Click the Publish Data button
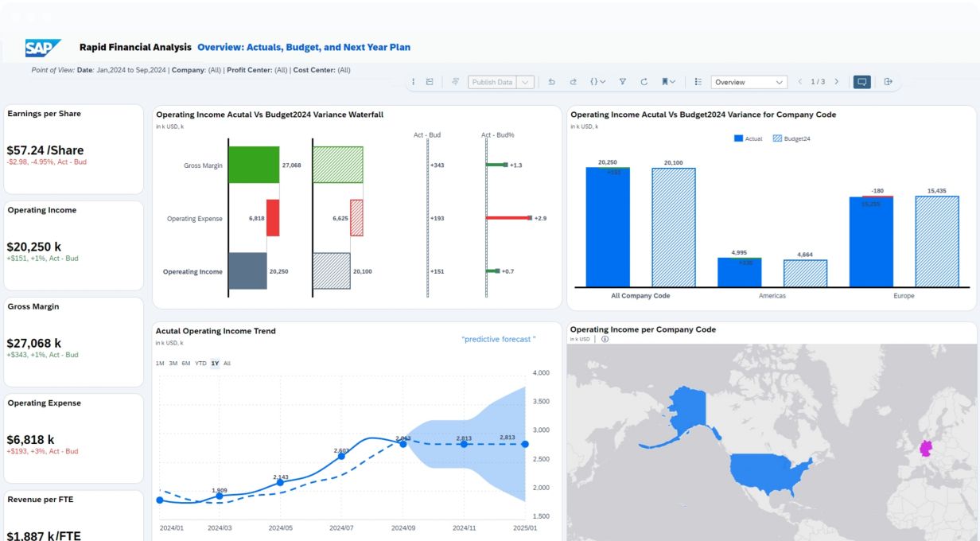This screenshot has width=980, height=541. point(492,82)
